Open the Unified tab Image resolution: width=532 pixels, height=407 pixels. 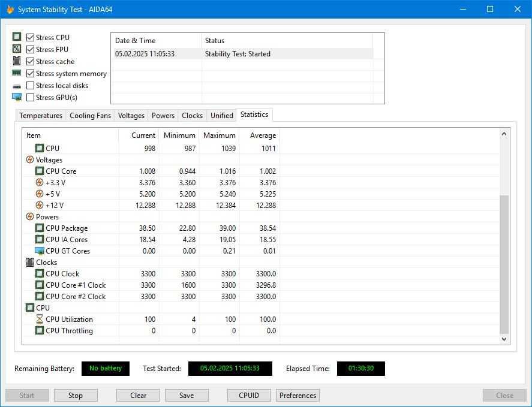point(222,116)
